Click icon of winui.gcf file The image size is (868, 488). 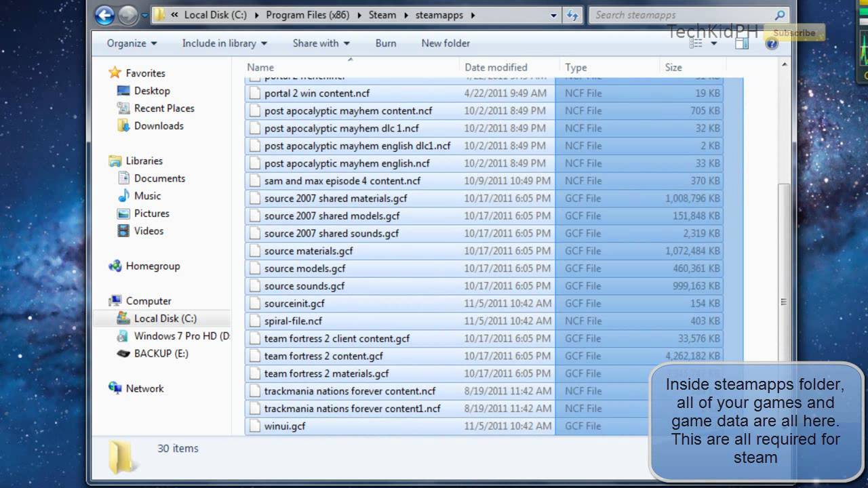(x=254, y=426)
